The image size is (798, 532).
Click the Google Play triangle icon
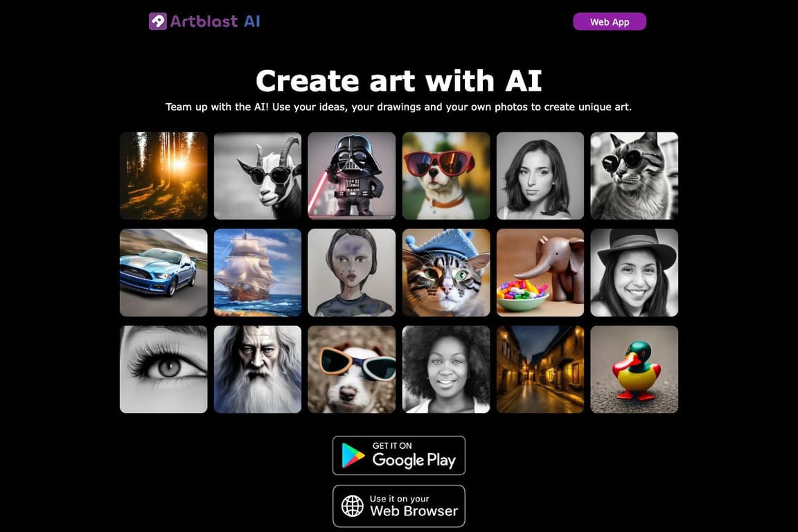point(353,456)
